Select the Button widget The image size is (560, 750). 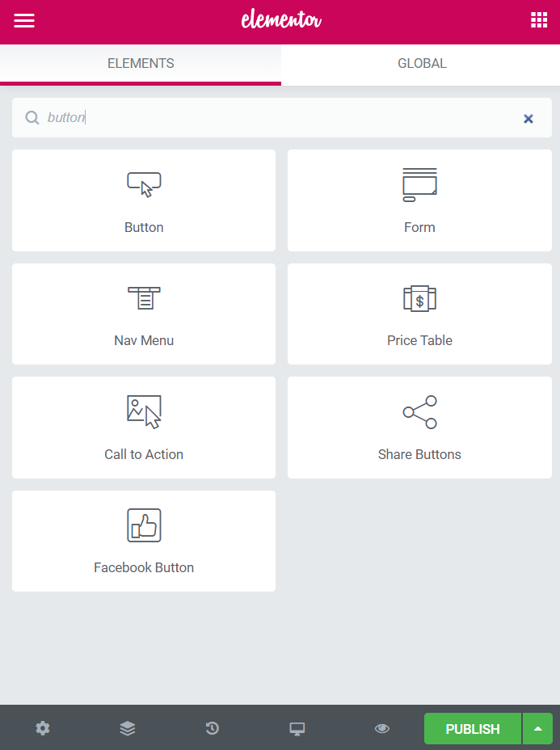pos(144,200)
